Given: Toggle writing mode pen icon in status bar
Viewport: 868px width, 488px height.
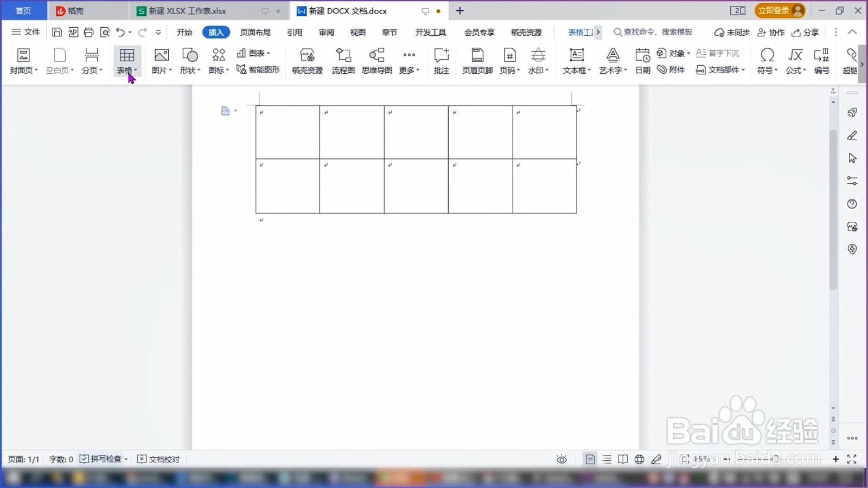Looking at the screenshot, I should coord(656,459).
